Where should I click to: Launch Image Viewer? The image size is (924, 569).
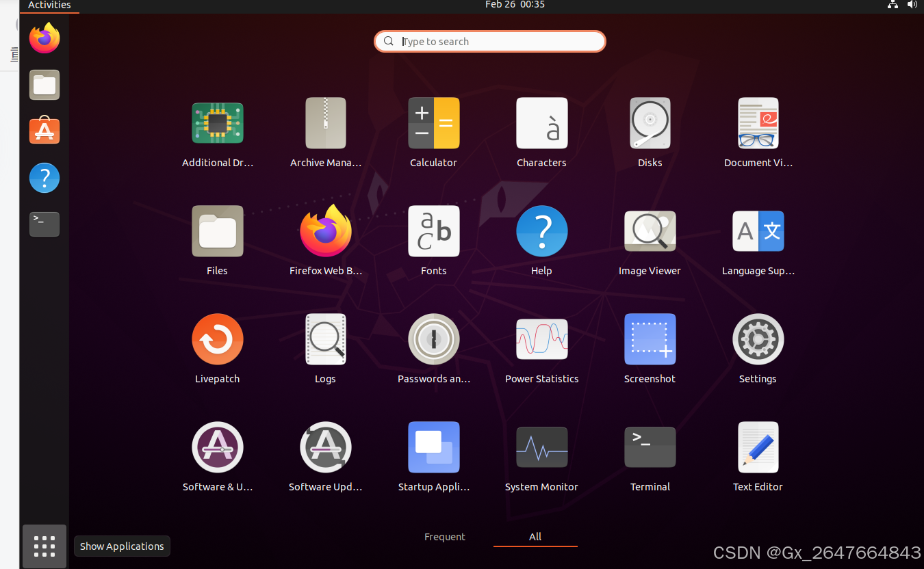[650, 231]
